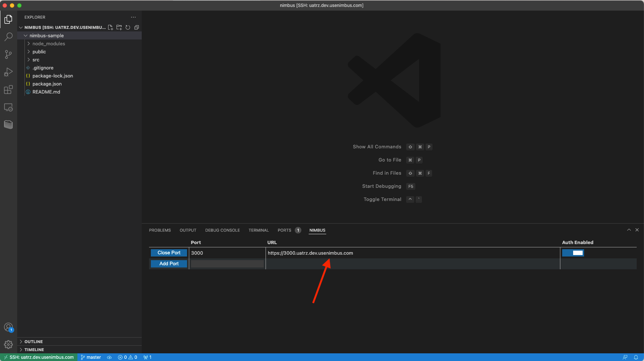644x361 pixels.
Task: Click the Add Port button
Action: 169,264
